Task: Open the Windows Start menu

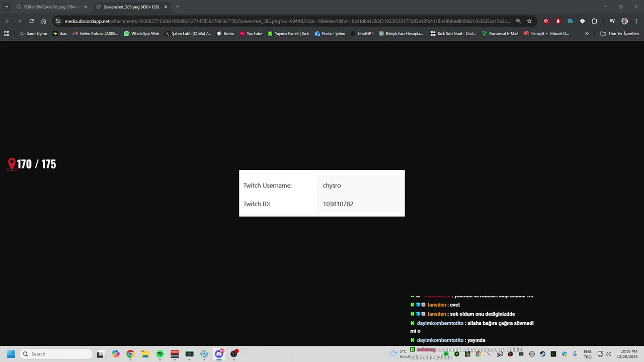Action: (11, 354)
